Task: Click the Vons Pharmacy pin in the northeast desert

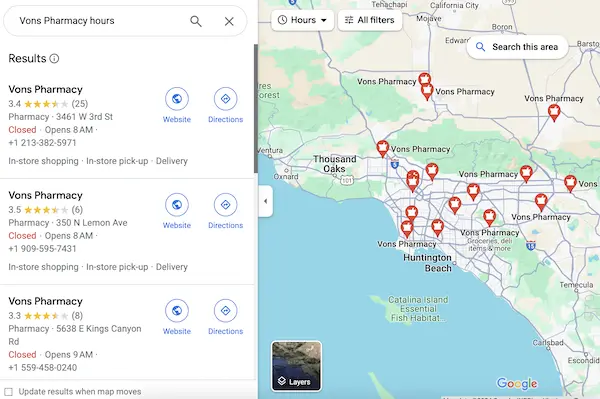Action: click(554, 113)
